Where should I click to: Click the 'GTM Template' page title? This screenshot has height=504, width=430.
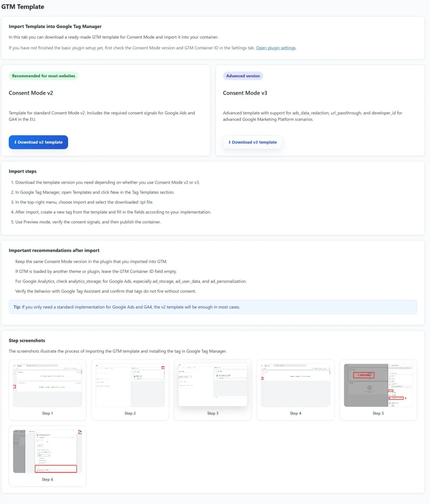pos(23,7)
